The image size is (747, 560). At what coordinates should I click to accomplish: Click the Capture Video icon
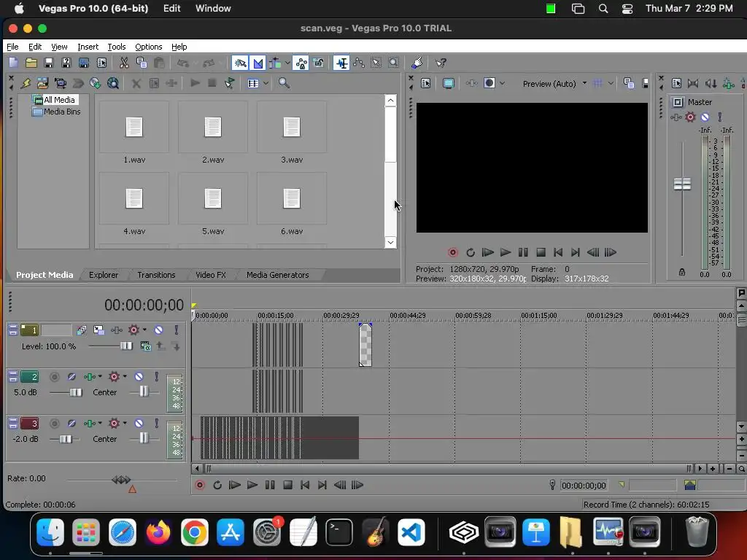(x=60, y=83)
